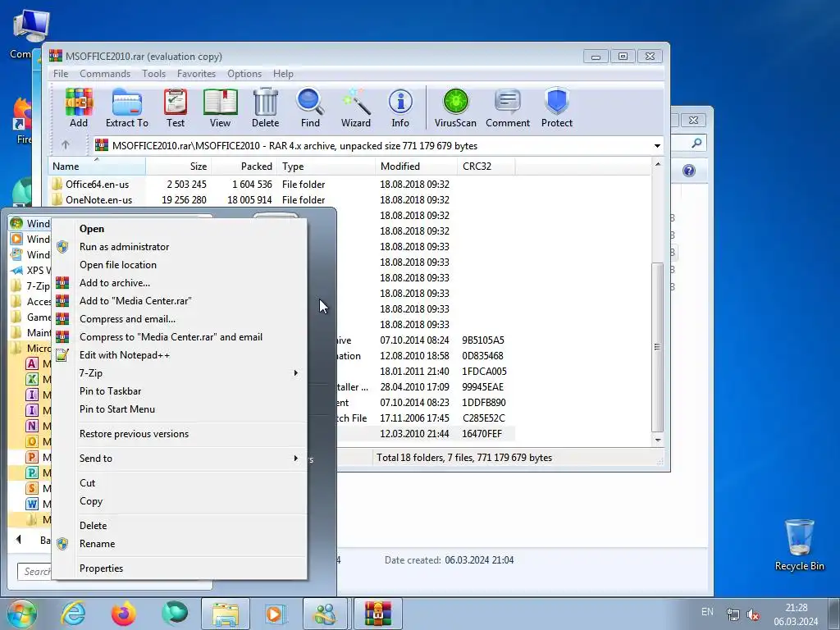The image size is (840, 630).
Task: Select Run as administrator
Action: point(180,247)
